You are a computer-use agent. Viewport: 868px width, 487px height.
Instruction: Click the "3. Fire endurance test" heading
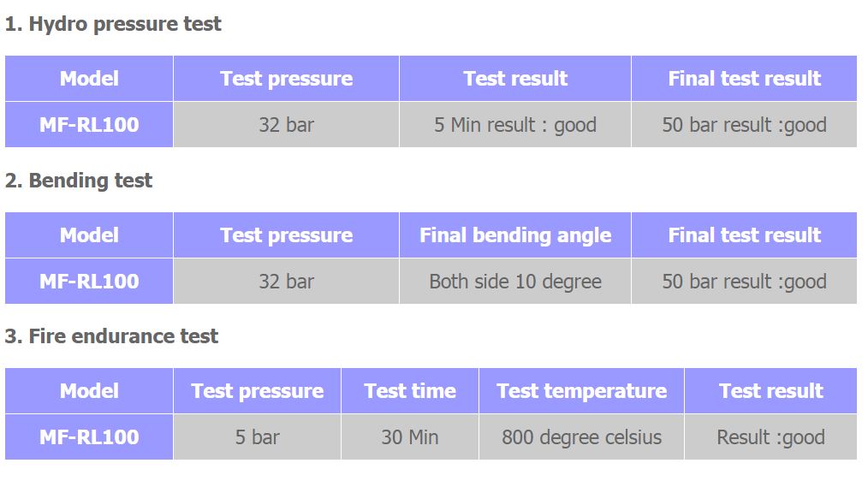(111, 336)
